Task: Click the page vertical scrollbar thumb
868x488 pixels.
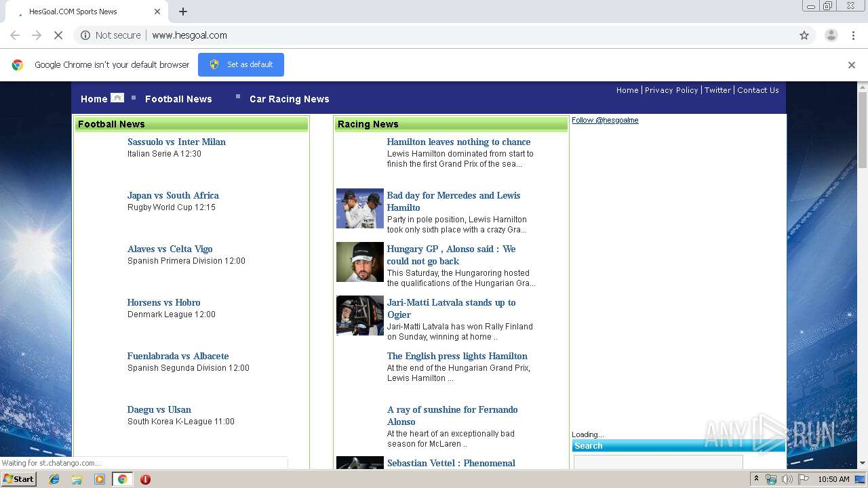Action: click(x=863, y=130)
